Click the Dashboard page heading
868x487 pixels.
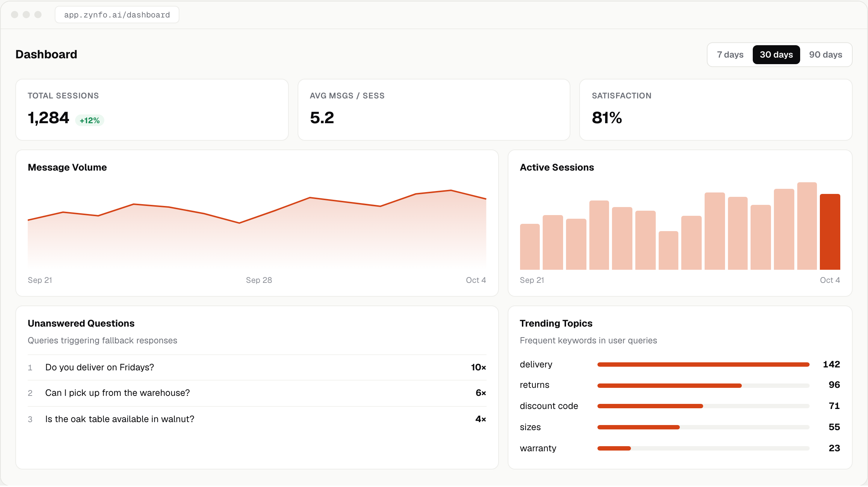tap(46, 55)
